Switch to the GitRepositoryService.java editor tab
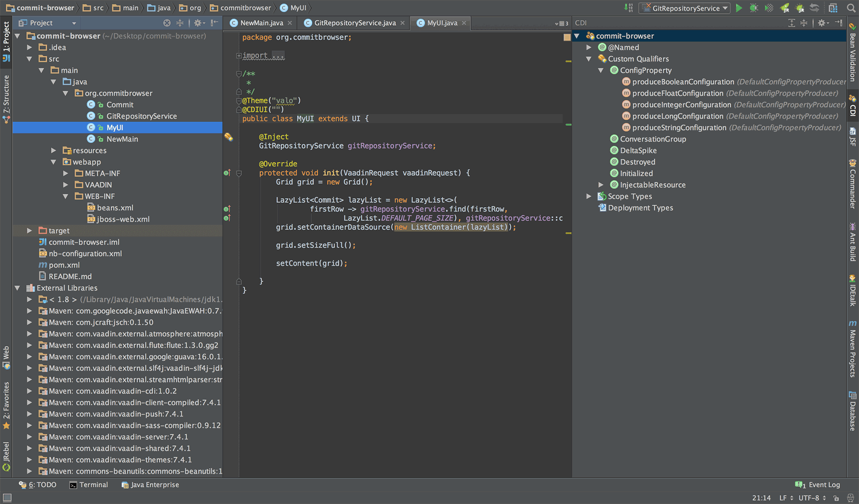This screenshot has height=504, width=859. [x=355, y=23]
